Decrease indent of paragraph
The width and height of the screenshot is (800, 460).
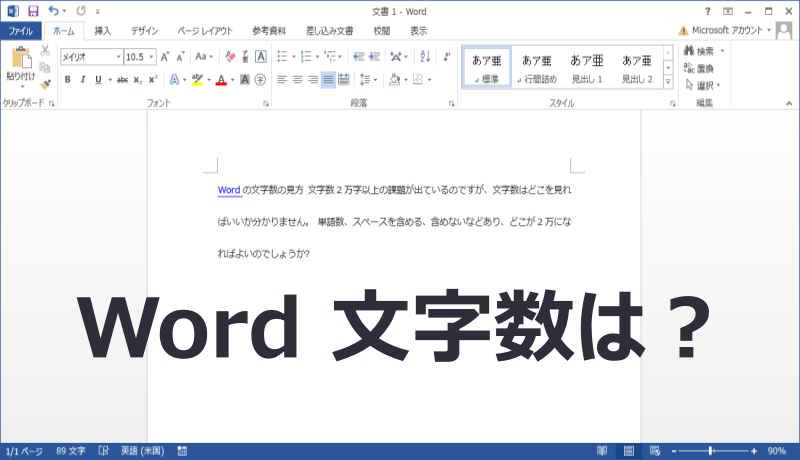[x=359, y=57]
